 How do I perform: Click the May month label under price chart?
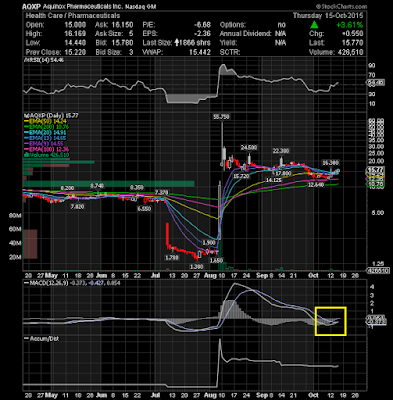pyautogui.click(x=51, y=276)
